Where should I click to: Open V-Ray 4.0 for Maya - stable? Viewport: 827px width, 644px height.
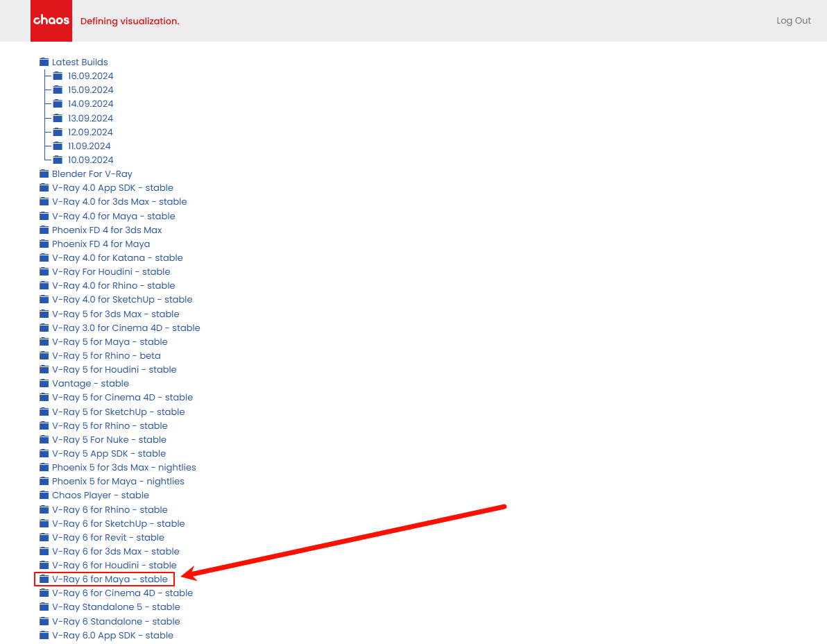pos(113,217)
